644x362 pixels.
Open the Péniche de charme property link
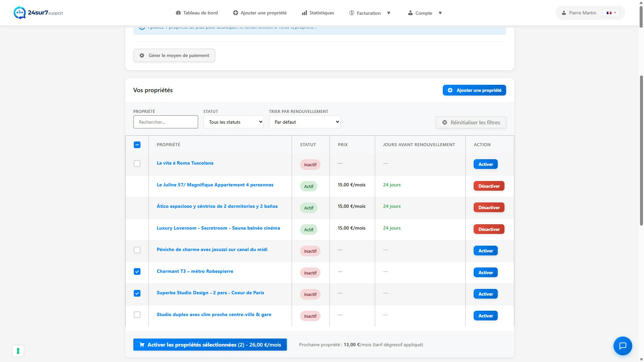[212, 250]
